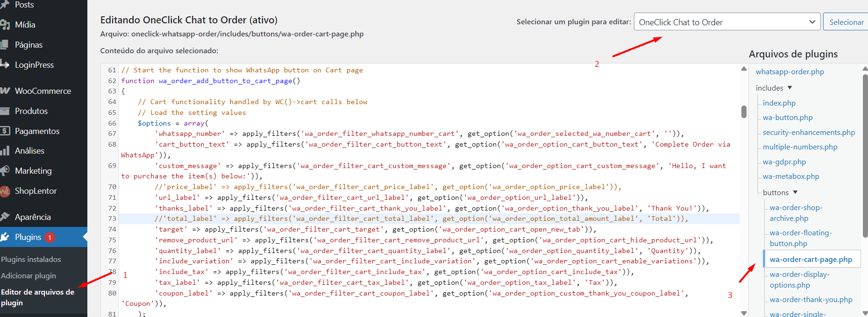
Task: Open the plugin selection dropdown
Action: pos(726,22)
